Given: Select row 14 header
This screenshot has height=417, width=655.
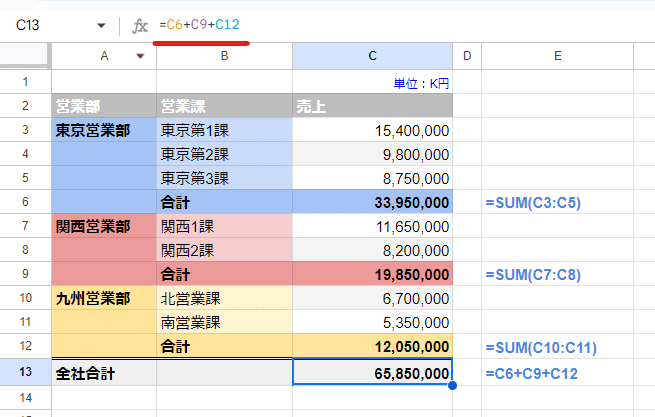Looking at the screenshot, I should tap(25, 397).
